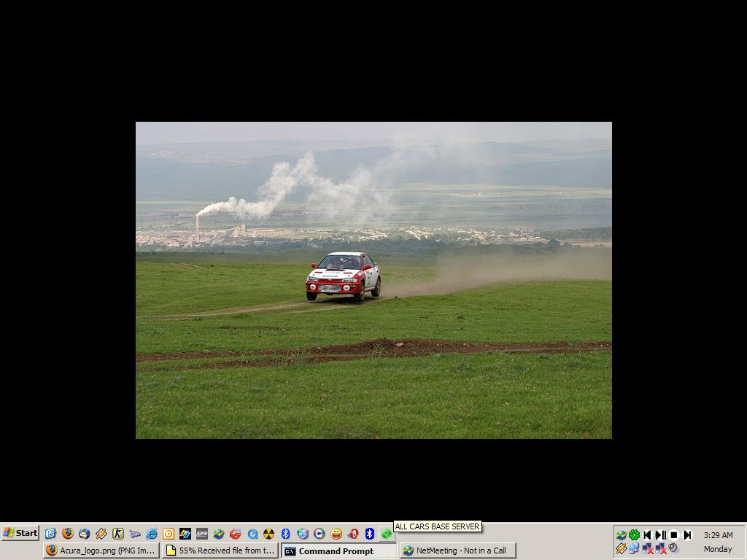Open Winamp from the Quick Launch bar
This screenshot has width=747, height=560.
(101, 534)
